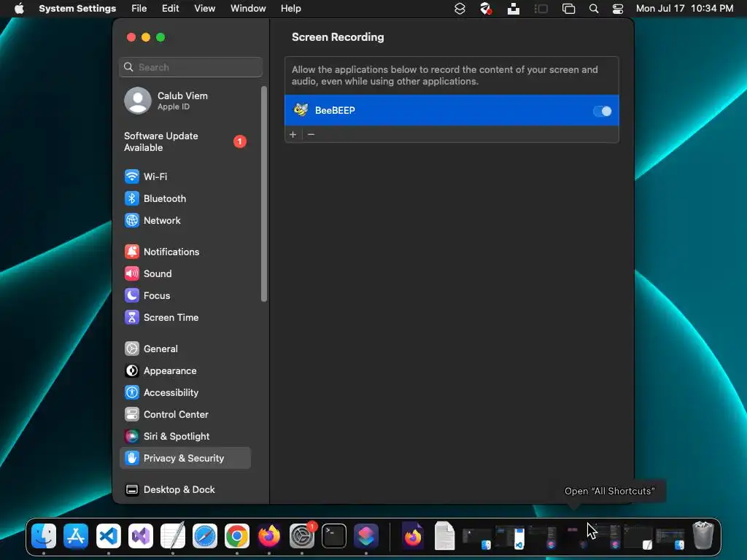Click the Search field in sidebar
The height and width of the screenshot is (560, 747).
190,67
